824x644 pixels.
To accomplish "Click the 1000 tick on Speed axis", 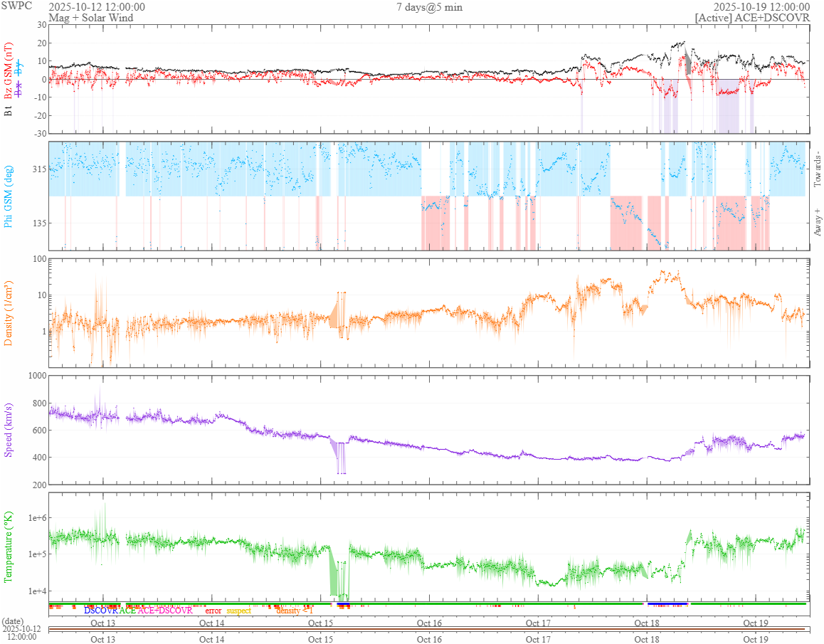I will tap(37, 375).
